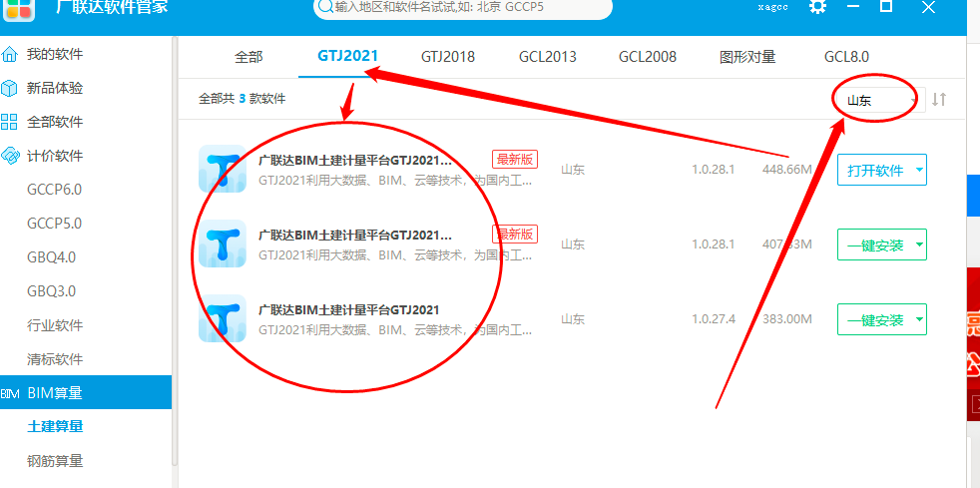Select 清标软件 in the sidebar

coord(54,359)
